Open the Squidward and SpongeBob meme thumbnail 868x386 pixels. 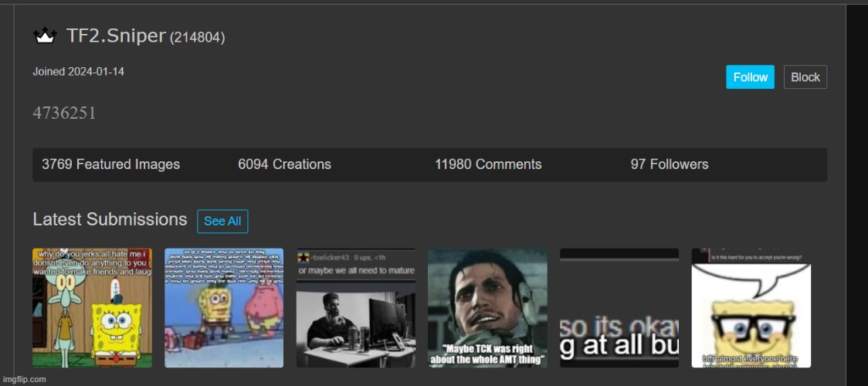tap(92, 307)
